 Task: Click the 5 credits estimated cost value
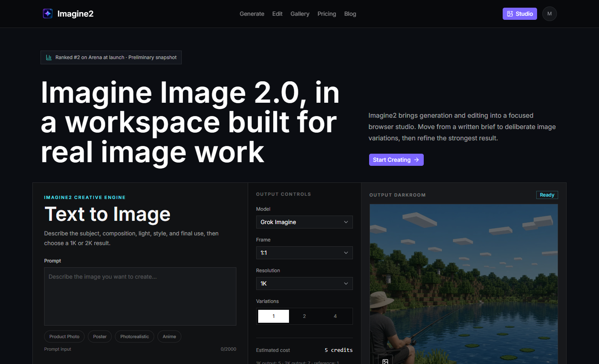339,350
